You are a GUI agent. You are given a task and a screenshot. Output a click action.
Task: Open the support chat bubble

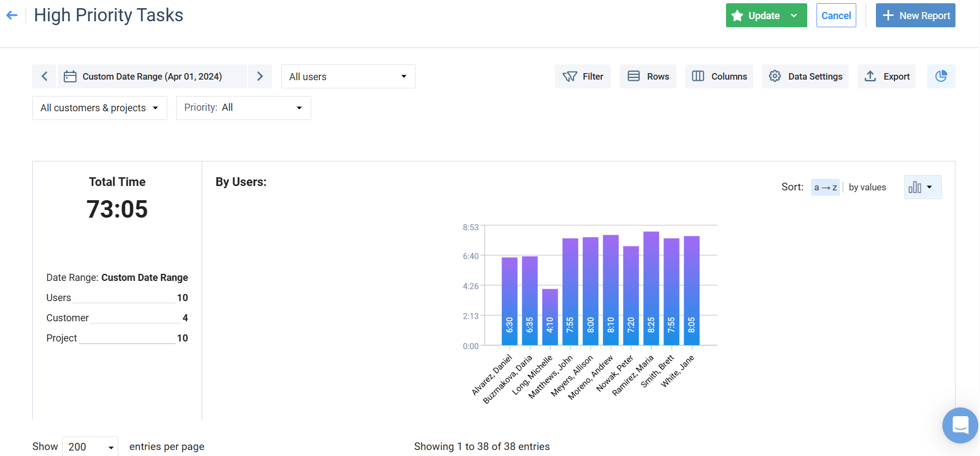click(x=960, y=425)
